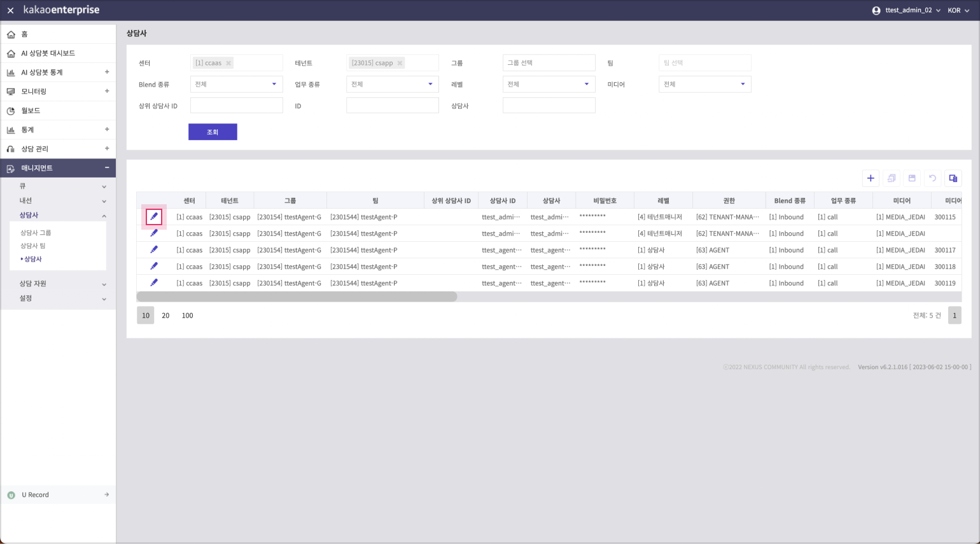
Task: Open the KOR language selector
Action: click(x=958, y=11)
